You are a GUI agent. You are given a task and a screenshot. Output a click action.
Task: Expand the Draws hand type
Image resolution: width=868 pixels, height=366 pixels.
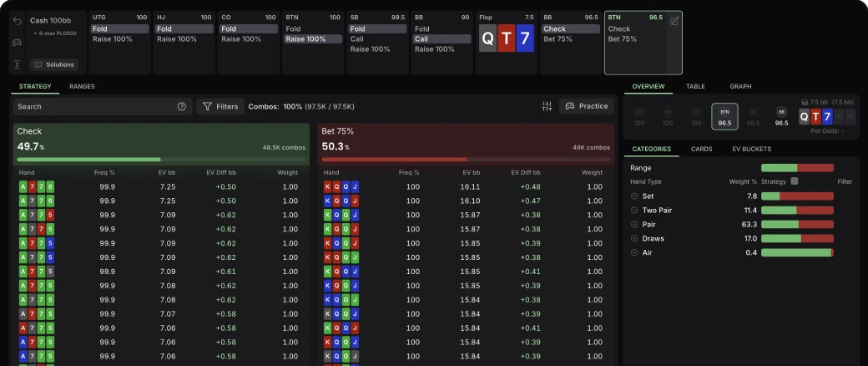(x=633, y=238)
